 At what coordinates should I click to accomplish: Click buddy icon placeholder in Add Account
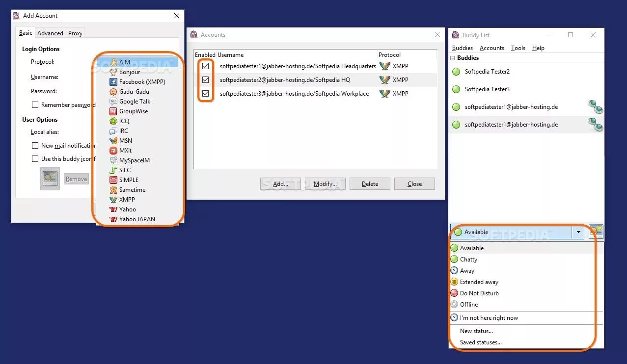50,179
